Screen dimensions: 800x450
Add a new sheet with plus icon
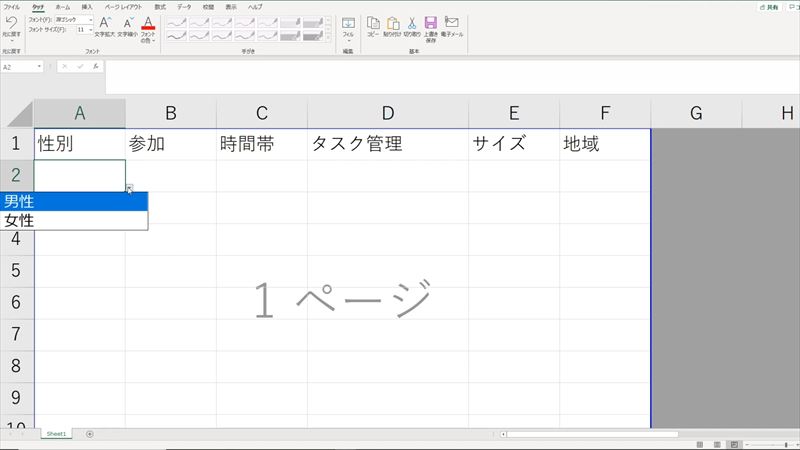click(x=90, y=434)
